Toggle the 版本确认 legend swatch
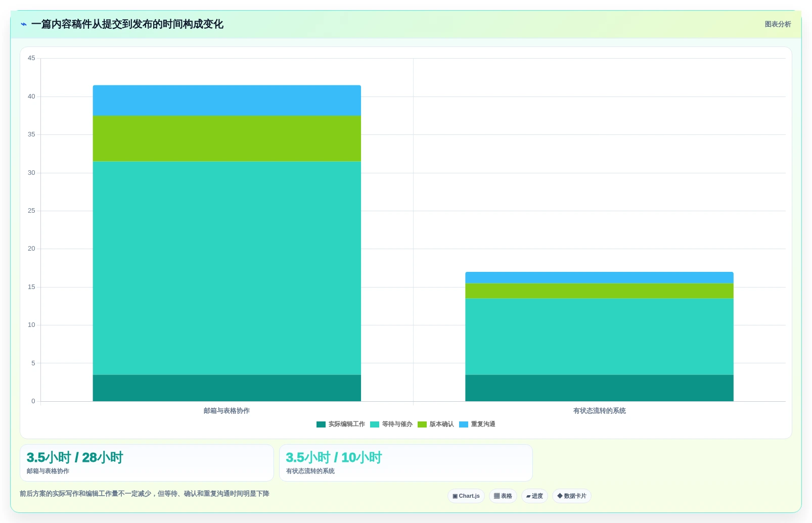812x523 pixels. tap(422, 424)
